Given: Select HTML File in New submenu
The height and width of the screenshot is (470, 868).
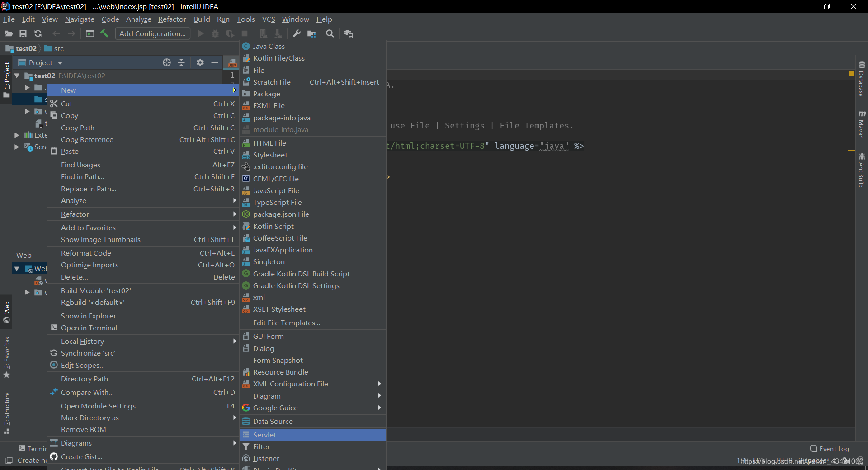Looking at the screenshot, I should 313,143.
